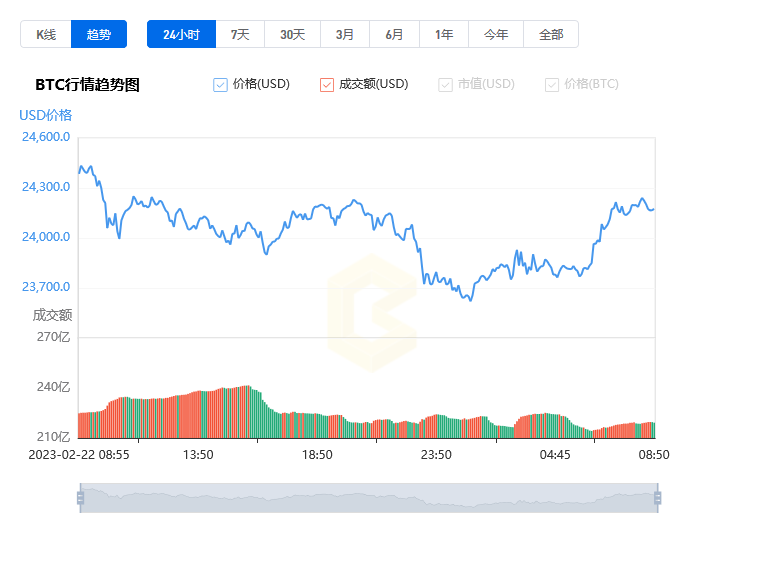The width and height of the screenshot is (780, 563).
Task: Display 全部 all-time data
Action: [551, 34]
